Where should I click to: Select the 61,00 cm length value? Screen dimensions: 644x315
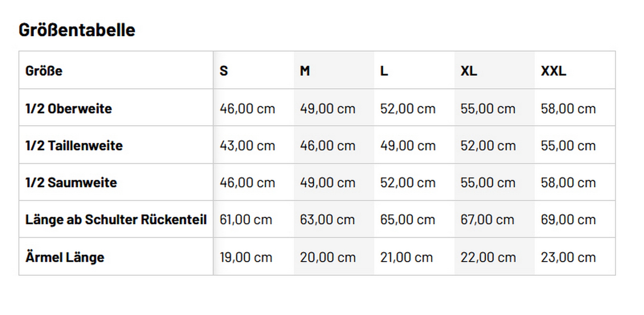pyautogui.click(x=246, y=219)
